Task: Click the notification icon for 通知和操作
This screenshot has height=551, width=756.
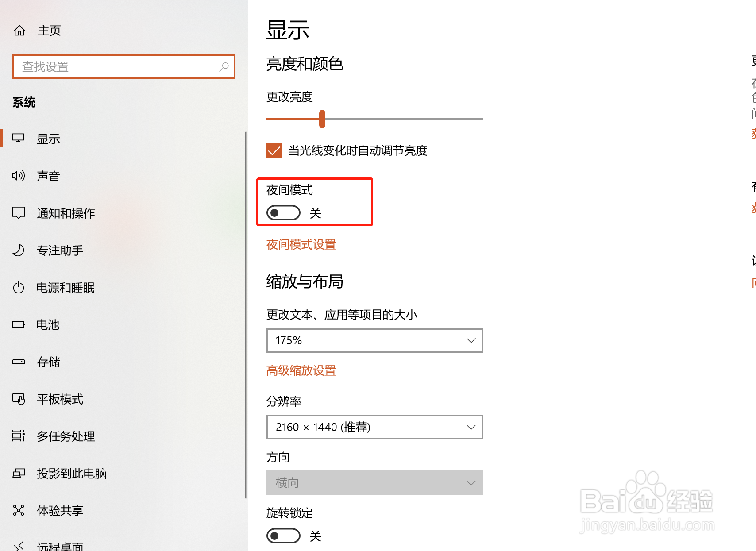Action: coord(19,213)
